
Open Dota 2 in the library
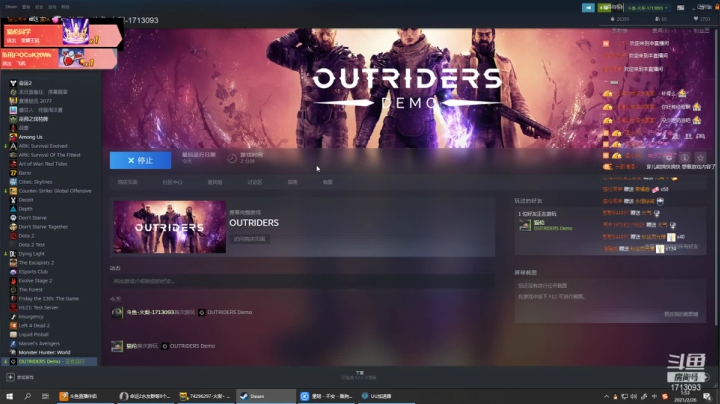[26, 236]
